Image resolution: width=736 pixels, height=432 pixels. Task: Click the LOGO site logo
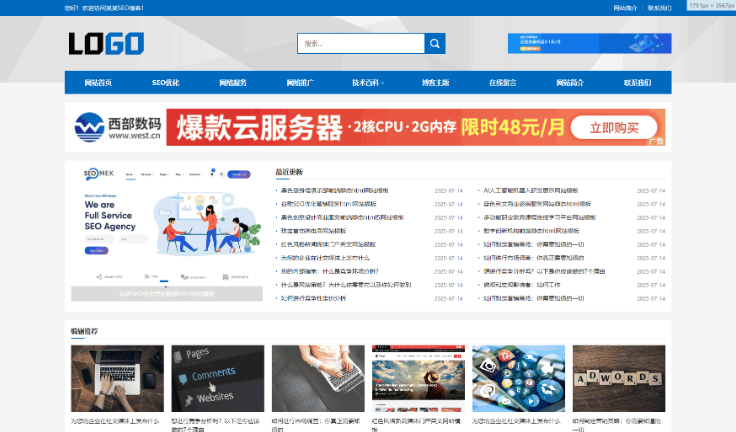click(x=106, y=44)
